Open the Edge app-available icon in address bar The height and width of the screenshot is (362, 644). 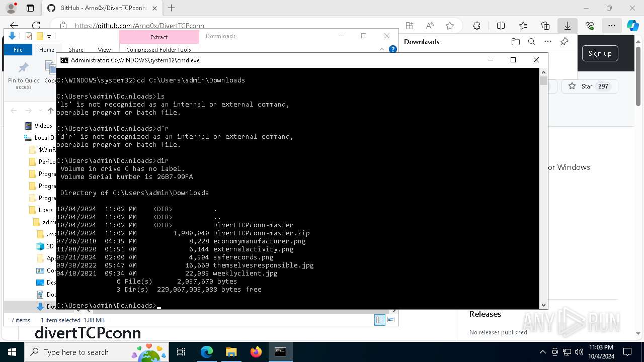pos(410,26)
